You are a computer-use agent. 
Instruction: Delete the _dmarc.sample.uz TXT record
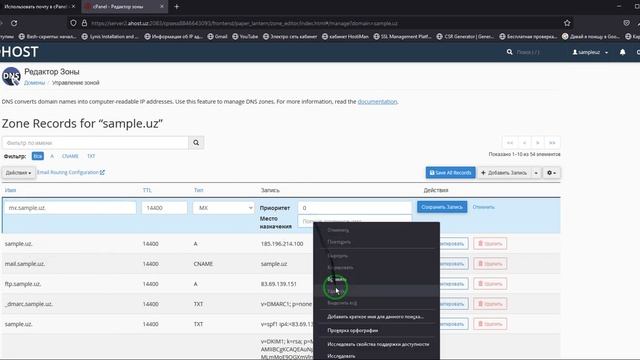(x=490, y=304)
